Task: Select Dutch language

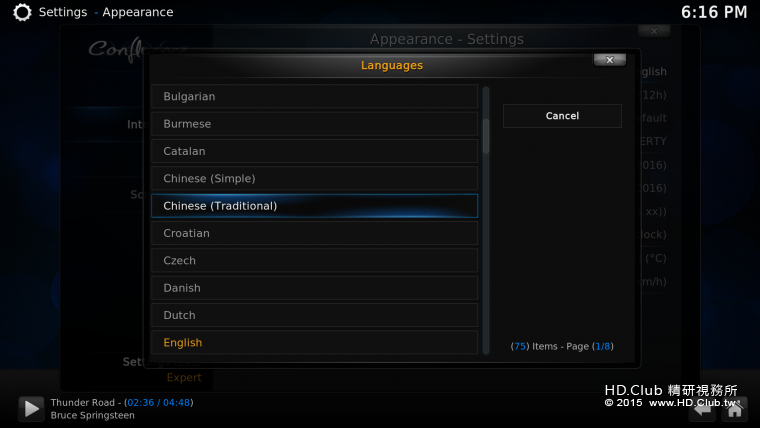Action: pyautogui.click(x=314, y=315)
